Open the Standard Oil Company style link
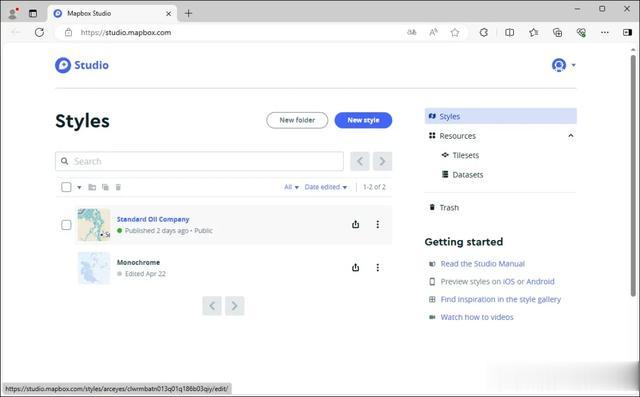Image resolution: width=640 pixels, height=397 pixels. pos(153,220)
